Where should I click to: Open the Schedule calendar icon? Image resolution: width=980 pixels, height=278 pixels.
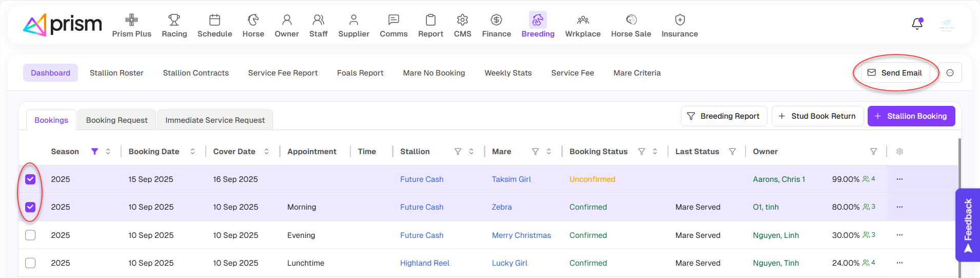[x=214, y=20]
